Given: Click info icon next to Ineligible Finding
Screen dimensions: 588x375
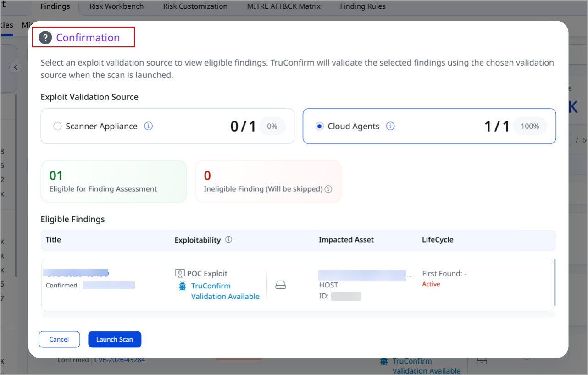Looking at the screenshot, I should [x=328, y=189].
